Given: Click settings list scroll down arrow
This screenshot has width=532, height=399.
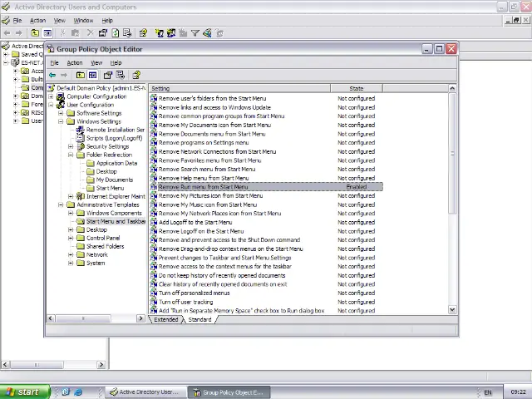Looking at the screenshot, I should tap(452, 309).
